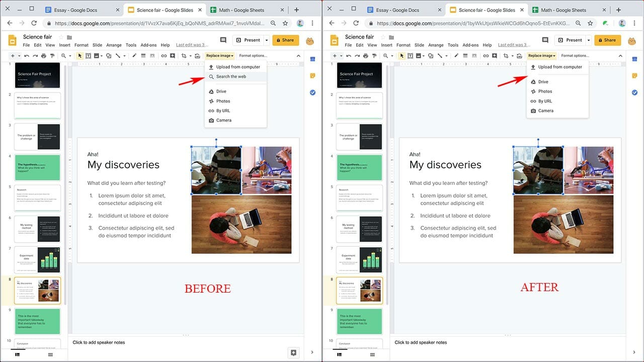Choose the Shape tool in the toolbar
This screenshot has height=362, width=644.
[x=109, y=55]
